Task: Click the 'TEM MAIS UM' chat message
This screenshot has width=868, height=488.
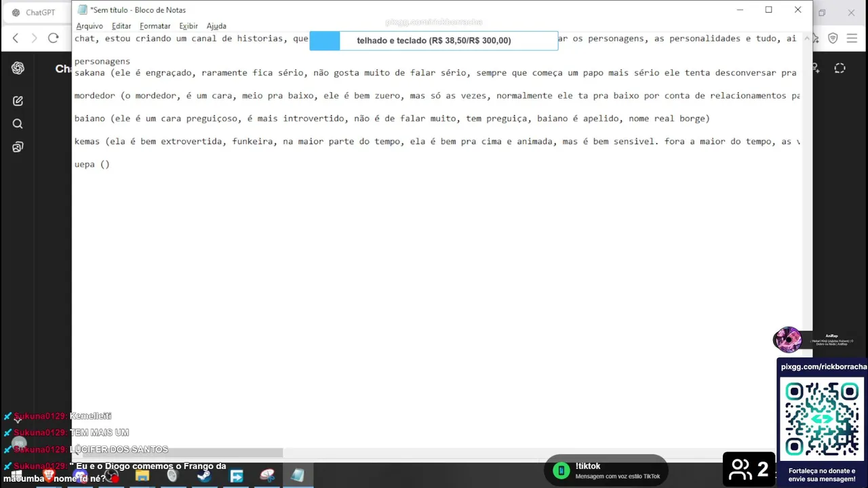Action: [x=99, y=432]
